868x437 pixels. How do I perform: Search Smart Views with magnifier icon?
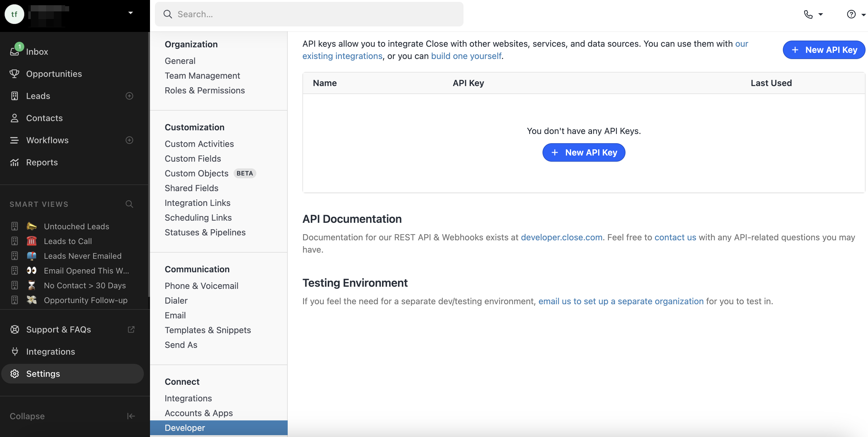pyautogui.click(x=129, y=204)
